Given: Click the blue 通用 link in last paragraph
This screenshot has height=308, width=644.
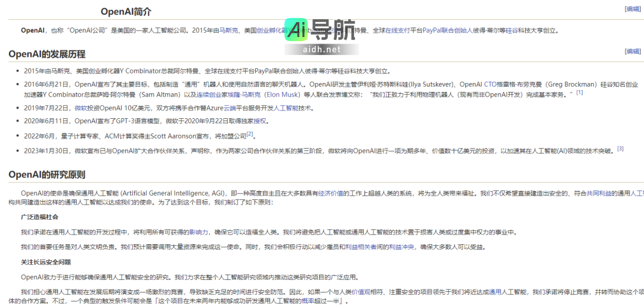Looking at the screenshot, I should (x=496, y=292).
